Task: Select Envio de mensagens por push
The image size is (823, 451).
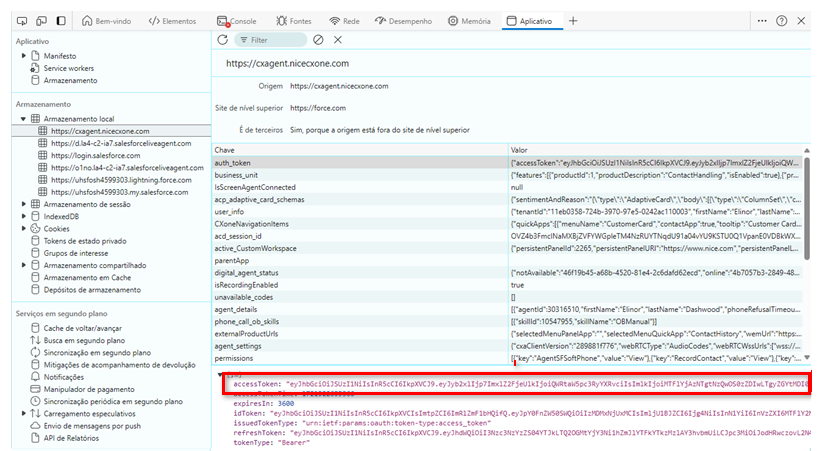Action: pos(92,426)
